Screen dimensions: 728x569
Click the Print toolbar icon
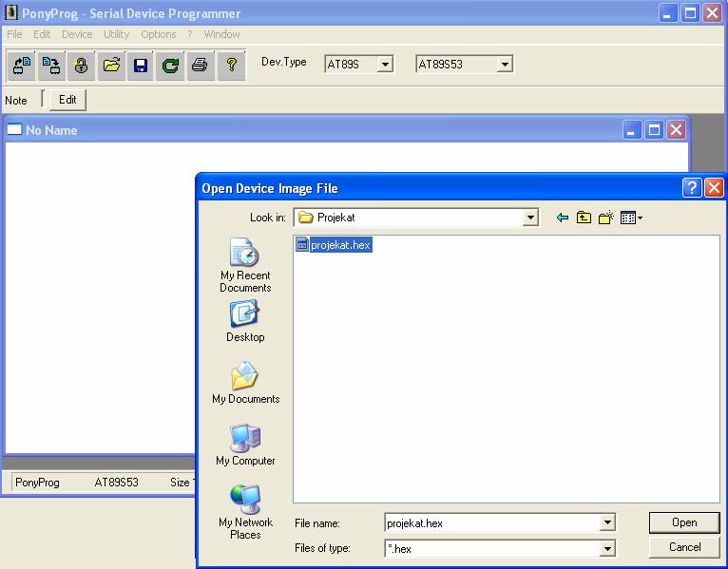click(201, 66)
